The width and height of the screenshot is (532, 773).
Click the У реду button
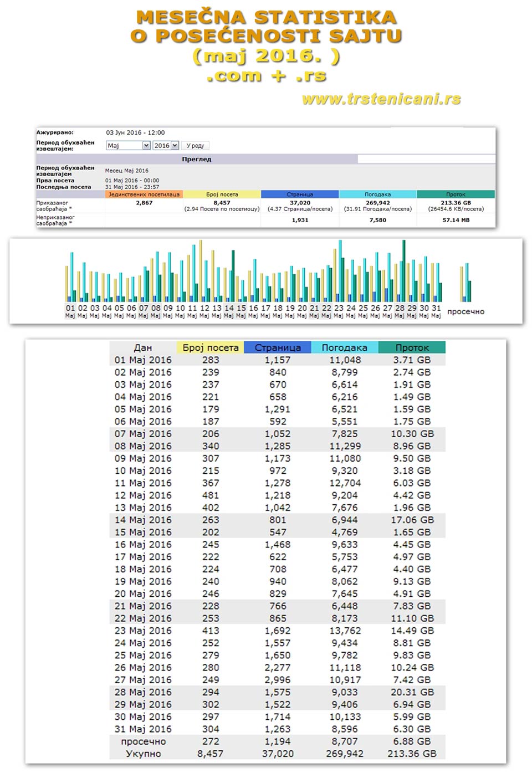coord(195,146)
